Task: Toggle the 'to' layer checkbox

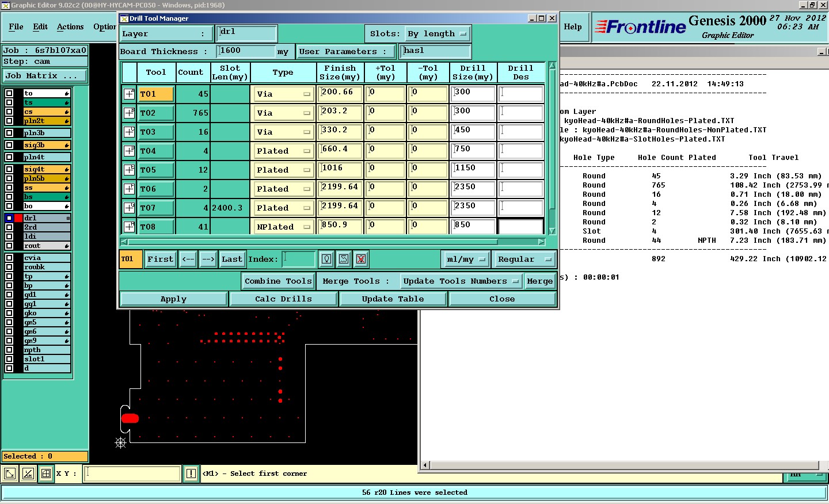Action: [x=9, y=93]
